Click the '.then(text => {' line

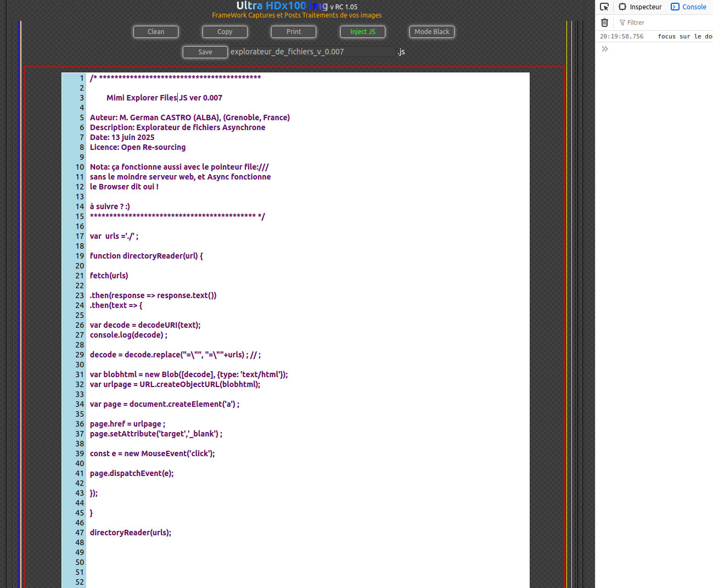pos(116,305)
